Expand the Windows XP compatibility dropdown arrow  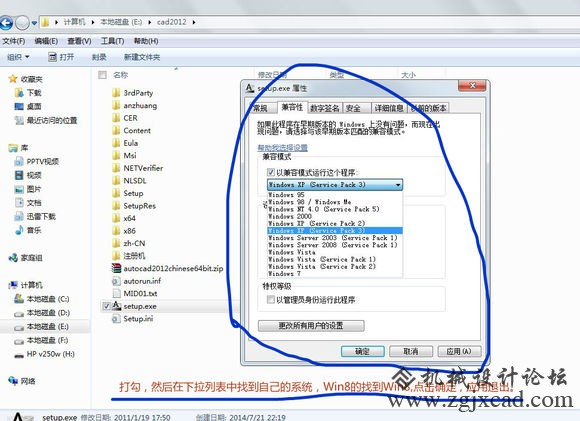point(398,184)
